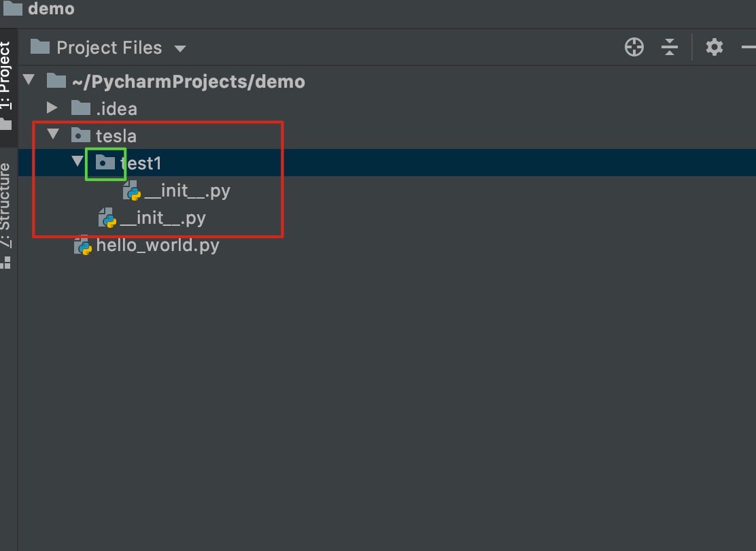Click the Python icon of test1's __init__.py
This screenshot has width=756, height=551.
tap(132, 191)
